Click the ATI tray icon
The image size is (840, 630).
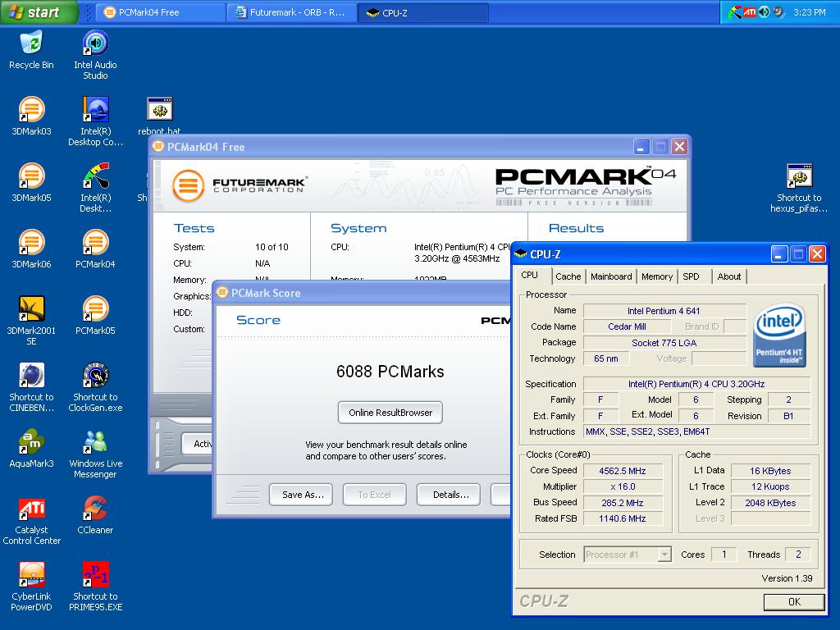[x=750, y=11]
